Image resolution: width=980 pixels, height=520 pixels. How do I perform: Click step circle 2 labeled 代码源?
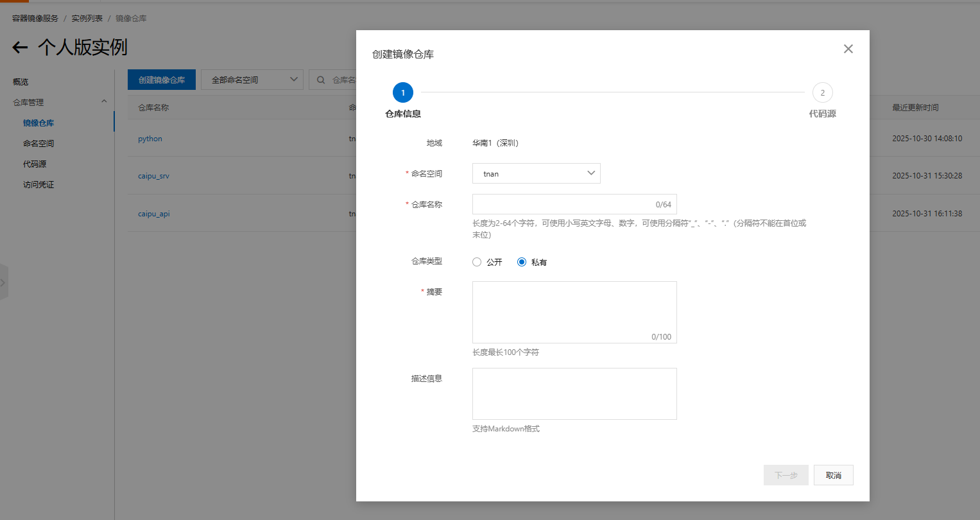[823, 92]
